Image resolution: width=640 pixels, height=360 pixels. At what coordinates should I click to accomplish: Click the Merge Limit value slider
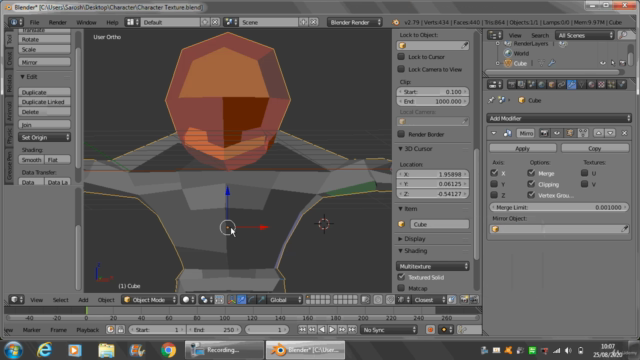tap(559, 207)
